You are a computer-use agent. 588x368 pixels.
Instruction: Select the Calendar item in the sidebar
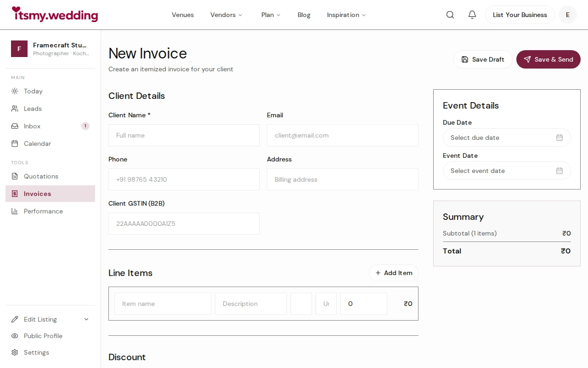coord(37,144)
